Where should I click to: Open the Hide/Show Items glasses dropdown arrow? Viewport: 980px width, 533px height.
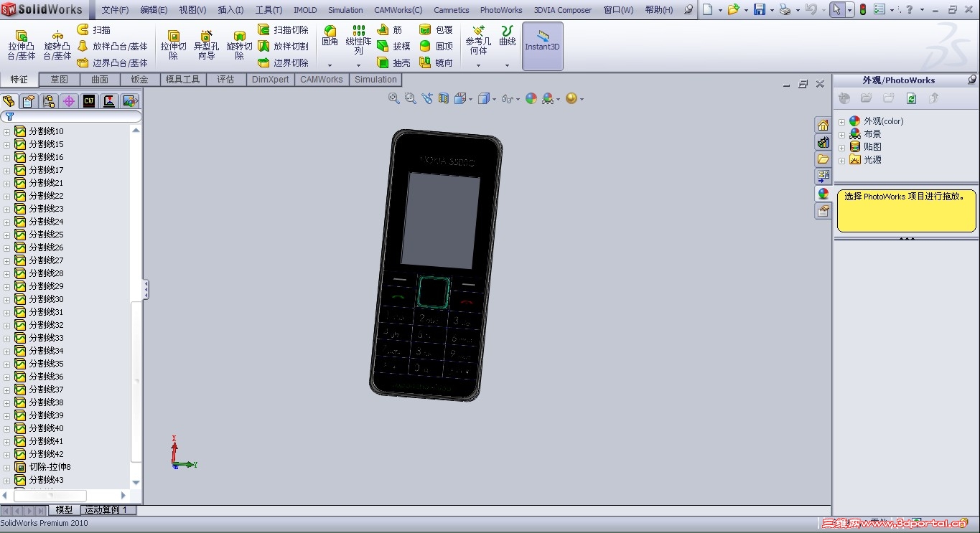518,99
